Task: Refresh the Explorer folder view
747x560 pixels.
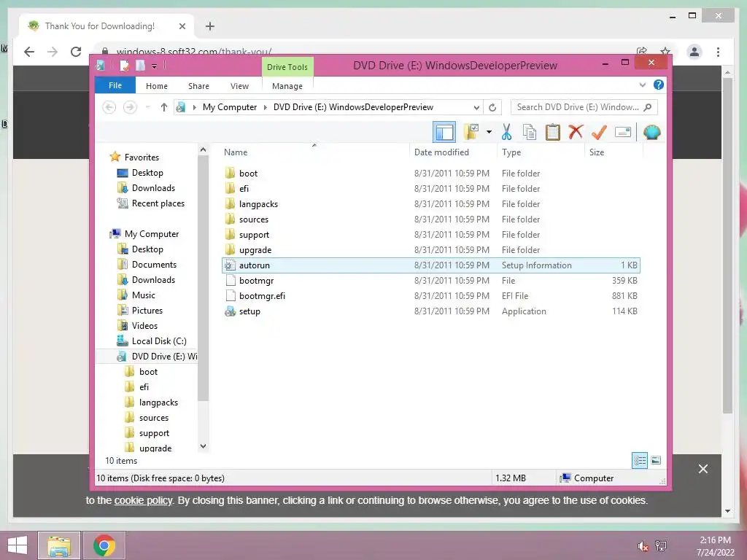Action: [x=492, y=108]
